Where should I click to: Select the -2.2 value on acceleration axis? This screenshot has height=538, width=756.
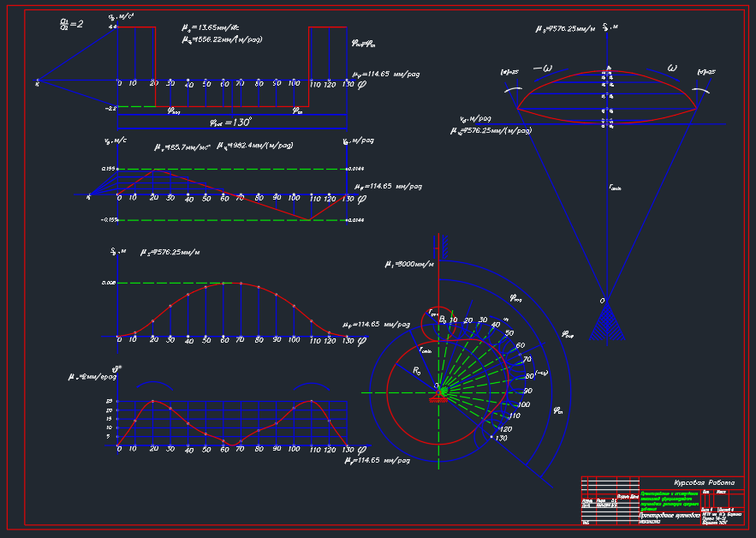pos(111,109)
